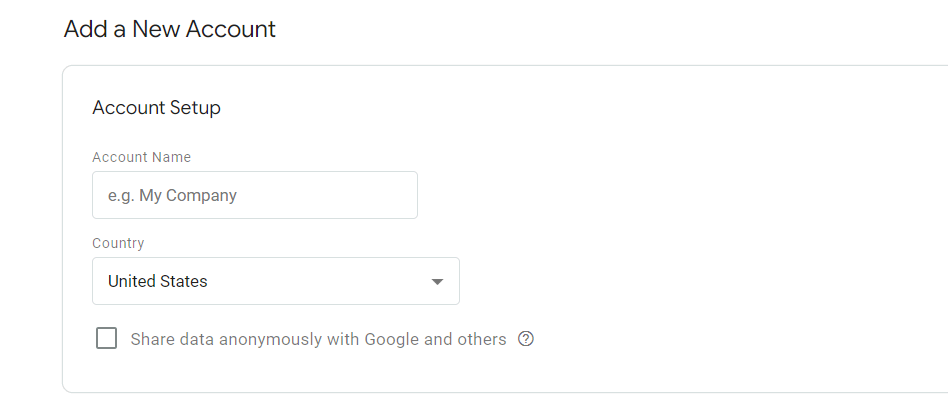This screenshot has height=407, width=948.
Task: Focus the Account Name input field
Action: pos(254,195)
